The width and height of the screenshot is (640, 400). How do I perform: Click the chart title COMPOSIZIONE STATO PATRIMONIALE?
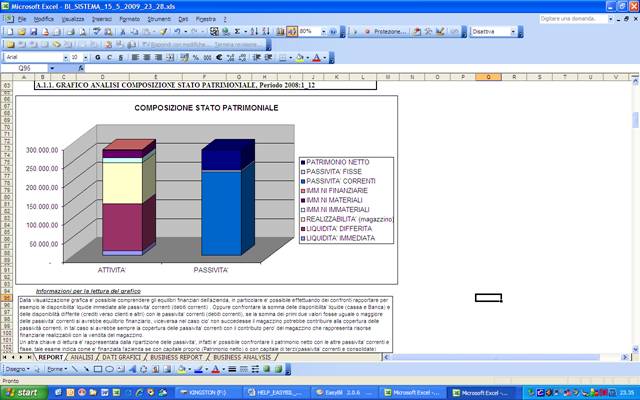point(206,108)
